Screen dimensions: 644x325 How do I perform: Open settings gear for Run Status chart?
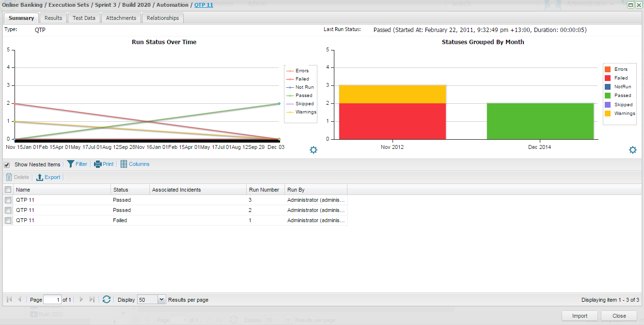click(314, 150)
